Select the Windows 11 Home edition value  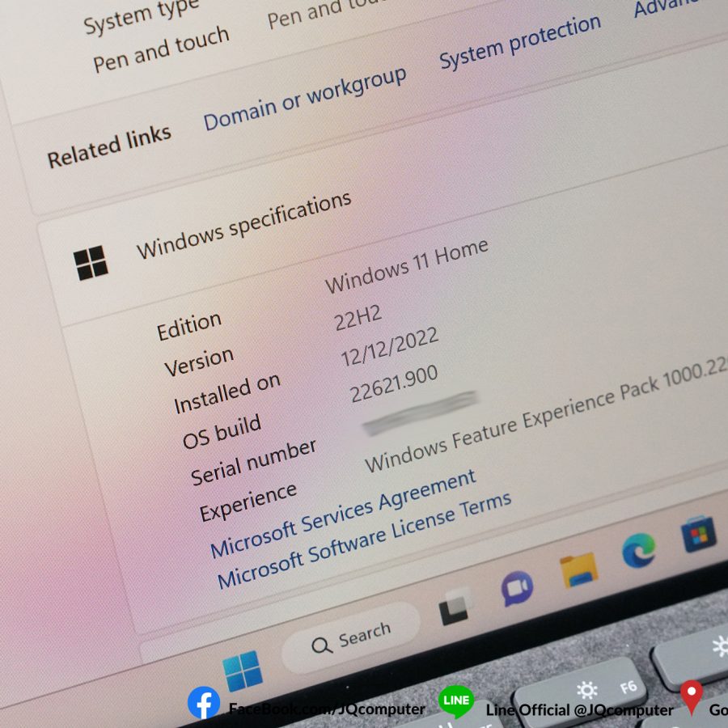coord(407,265)
